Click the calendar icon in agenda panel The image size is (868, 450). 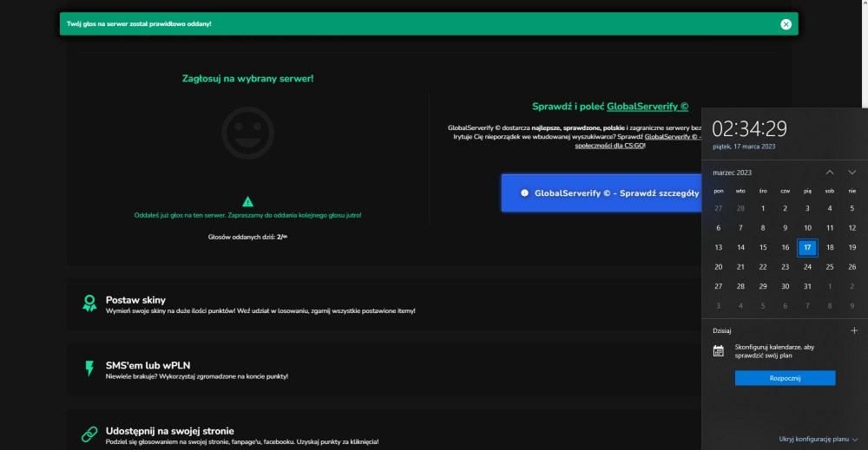point(718,351)
